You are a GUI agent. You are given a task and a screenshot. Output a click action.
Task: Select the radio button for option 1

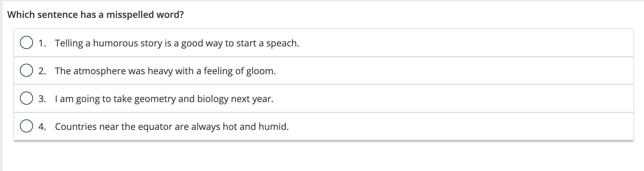coord(26,43)
